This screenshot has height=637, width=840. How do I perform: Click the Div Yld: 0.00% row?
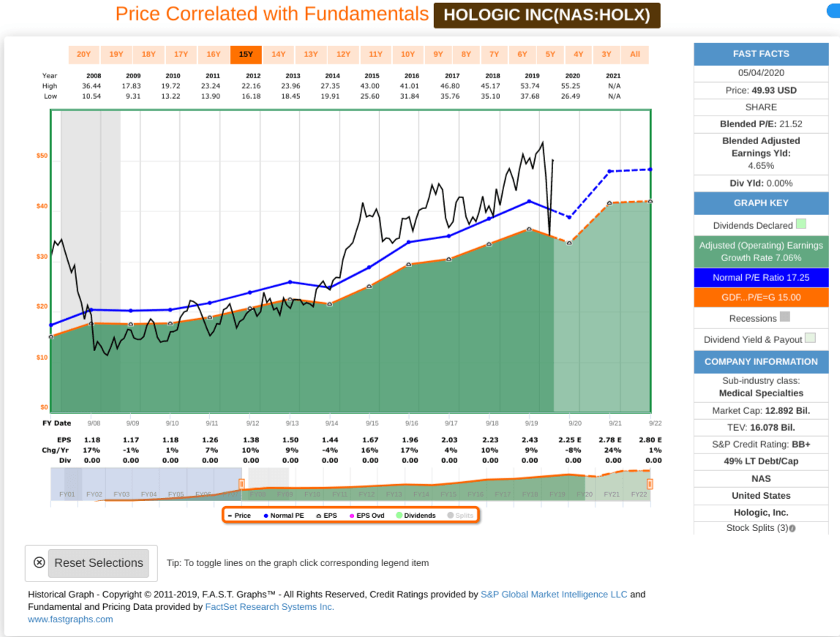click(761, 183)
